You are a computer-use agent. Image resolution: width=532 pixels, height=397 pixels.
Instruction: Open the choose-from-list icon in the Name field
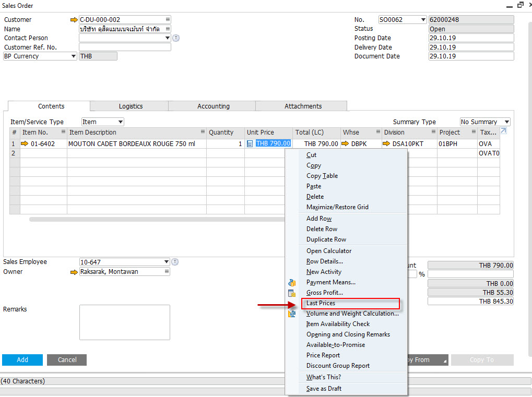click(x=168, y=29)
